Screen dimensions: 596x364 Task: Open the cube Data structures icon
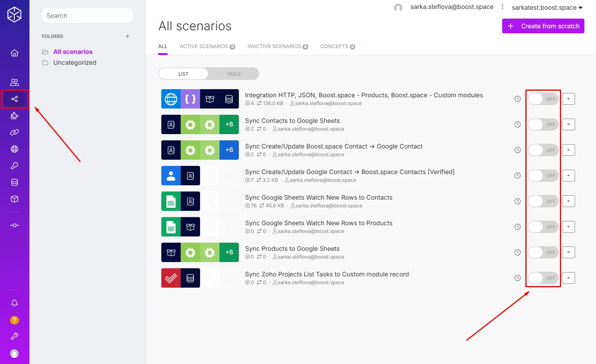pyautogui.click(x=14, y=199)
